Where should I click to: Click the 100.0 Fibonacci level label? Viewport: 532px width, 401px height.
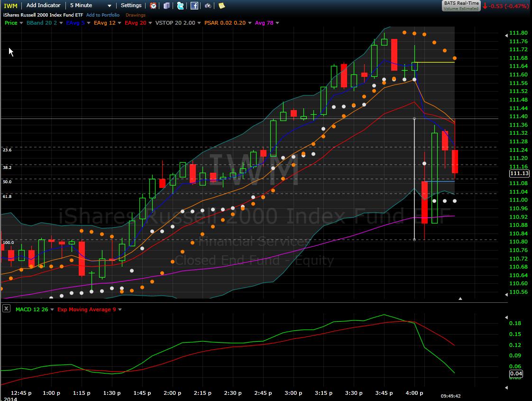click(x=9, y=242)
